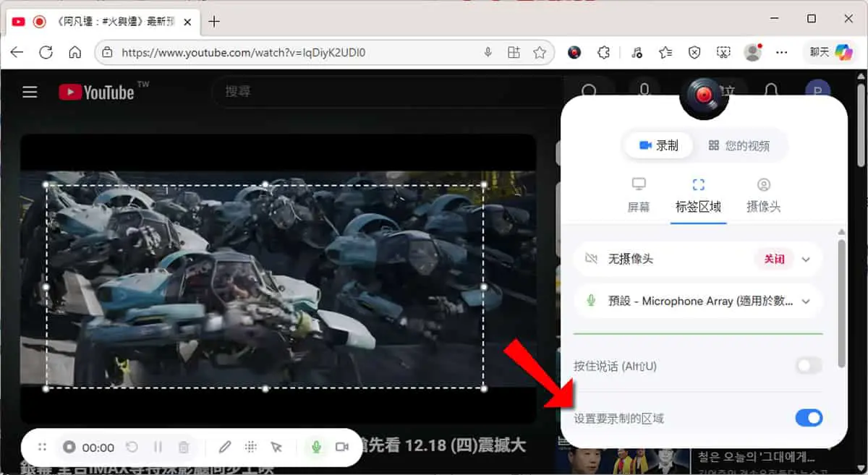This screenshot has width=868, height=475.
Task: Toggle the 按住说话 push-to-talk switch
Action: point(809,366)
